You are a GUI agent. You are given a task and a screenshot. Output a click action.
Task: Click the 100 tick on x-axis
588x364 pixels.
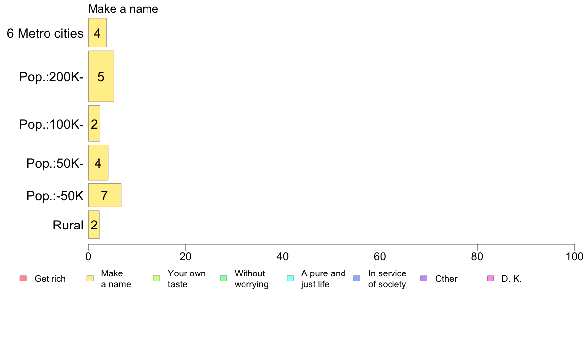tap(574, 256)
